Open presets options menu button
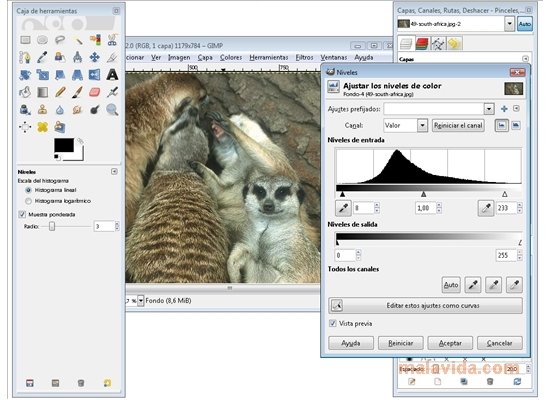Image resolution: width=550 pixels, height=400 pixels. click(516, 108)
